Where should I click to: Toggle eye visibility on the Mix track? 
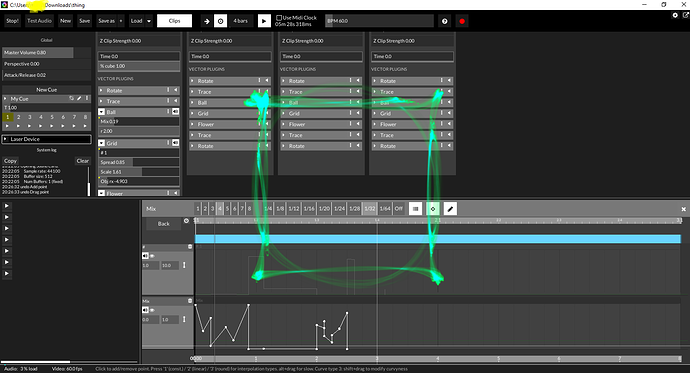point(152,310)
